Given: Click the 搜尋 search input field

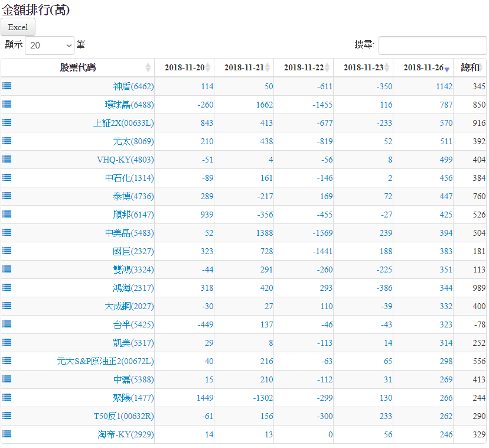Looking at the screenshot, I should [432, 46].
